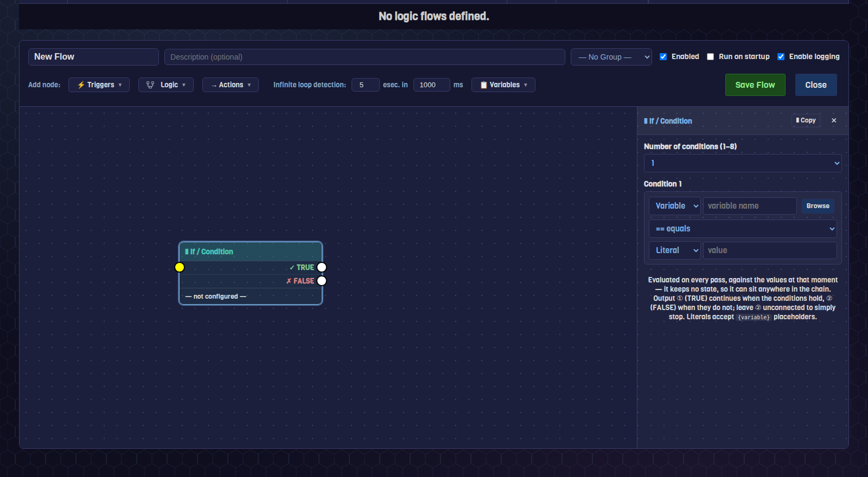Click the loop detection count field showing 5

coord(366,85)
